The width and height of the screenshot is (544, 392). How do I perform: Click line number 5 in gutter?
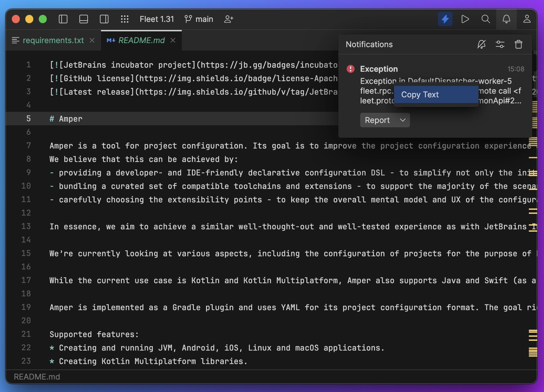29,119
